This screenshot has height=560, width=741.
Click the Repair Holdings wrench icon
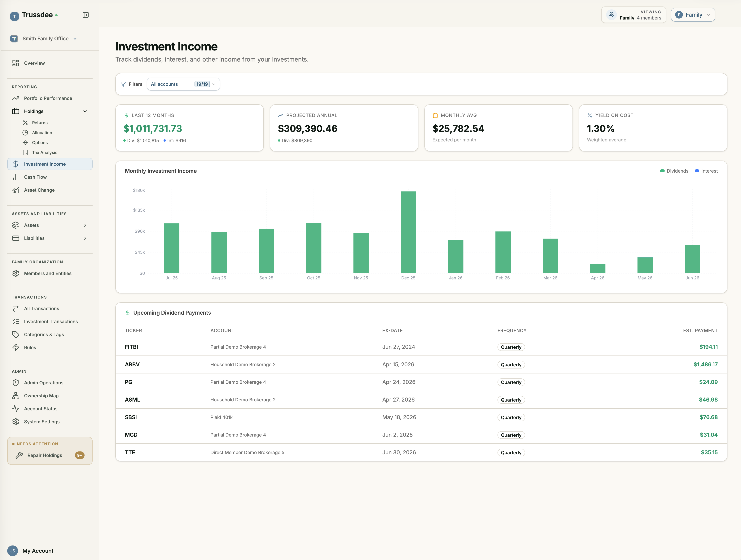[19, 455]
